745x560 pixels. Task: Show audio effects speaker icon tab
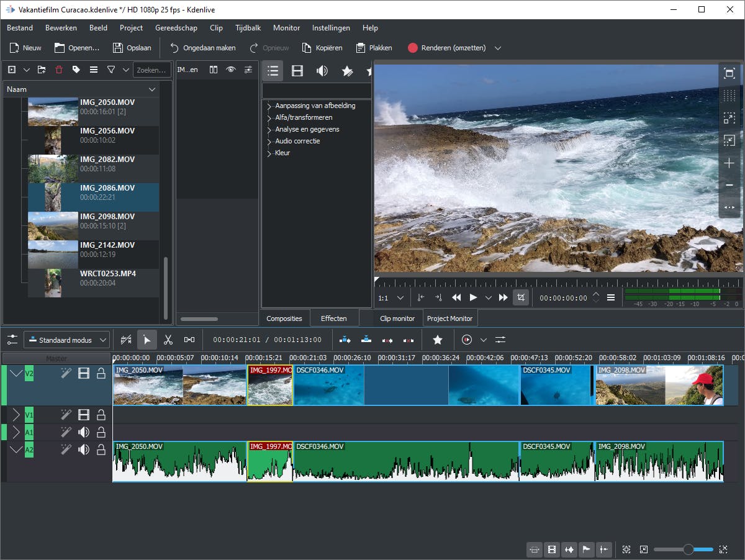[322, 71]
